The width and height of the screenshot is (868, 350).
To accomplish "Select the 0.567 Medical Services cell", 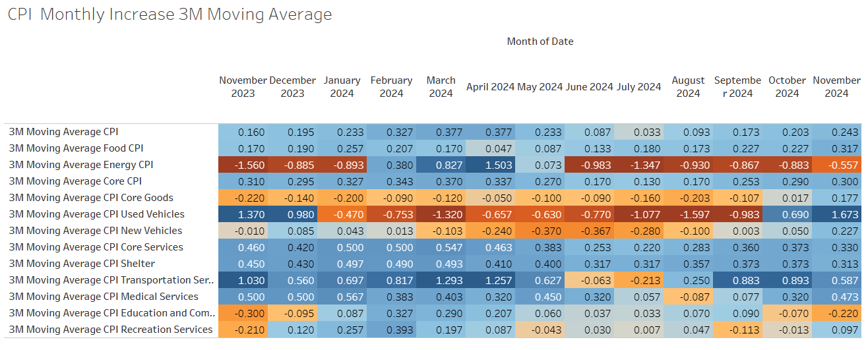I will 342,297.
